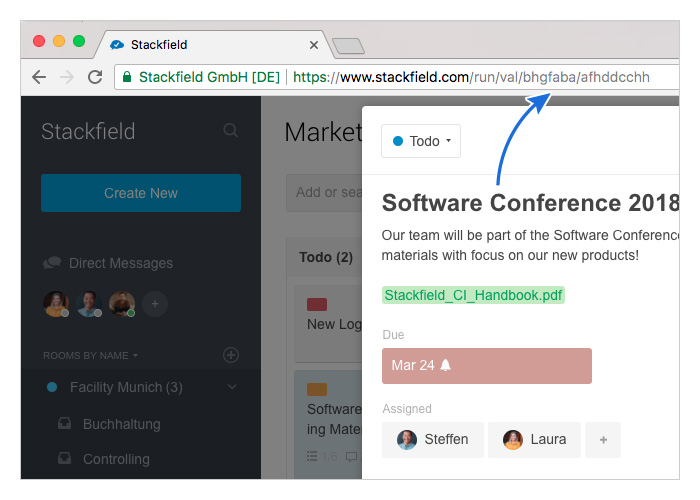Select assignee Laura
Viewport: 700px width, 500px height.
tap(534, 440)
